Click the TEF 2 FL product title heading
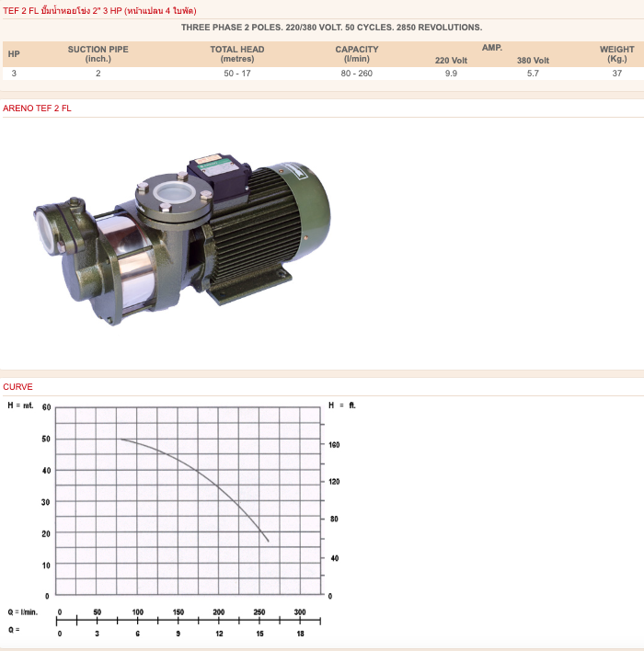 click(99, 11)
